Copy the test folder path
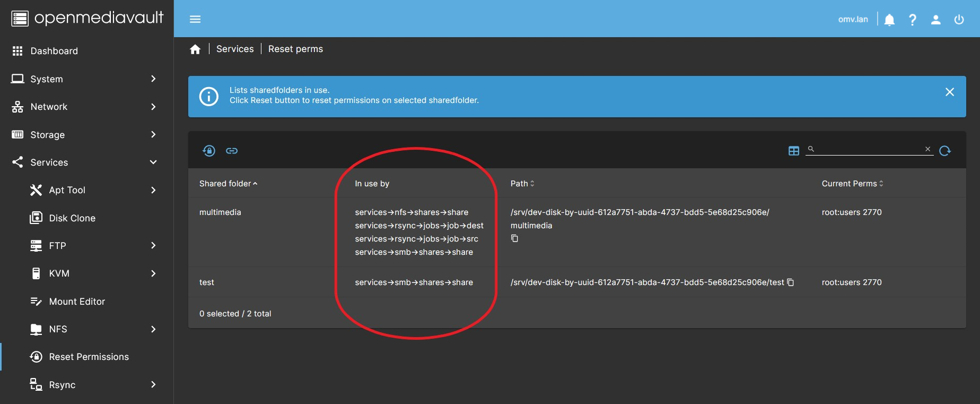 (x=790, y=282)
